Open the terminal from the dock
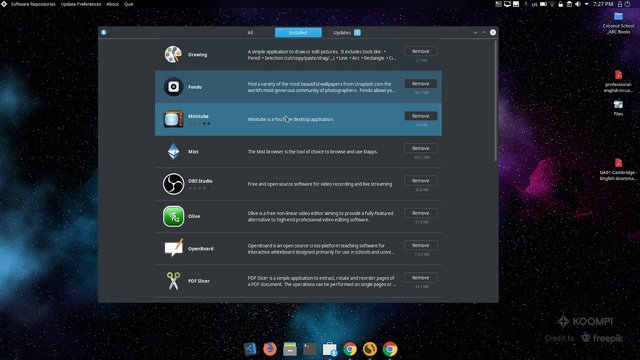This screenshot has width=640, height=360. pyautogui.click(x=310, y=349)
